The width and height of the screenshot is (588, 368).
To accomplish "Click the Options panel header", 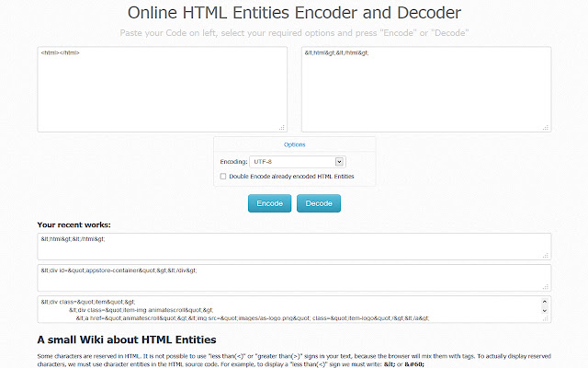I will [294, 144].
